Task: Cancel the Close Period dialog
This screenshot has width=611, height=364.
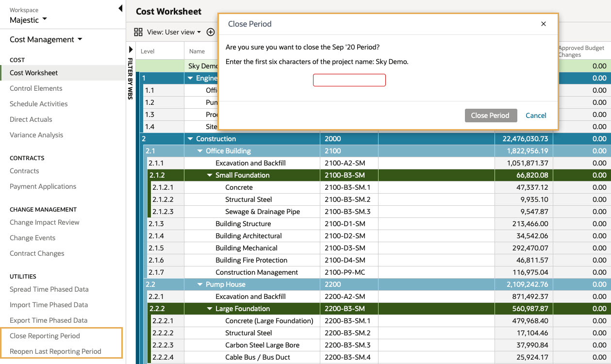Action: point(536,116)
